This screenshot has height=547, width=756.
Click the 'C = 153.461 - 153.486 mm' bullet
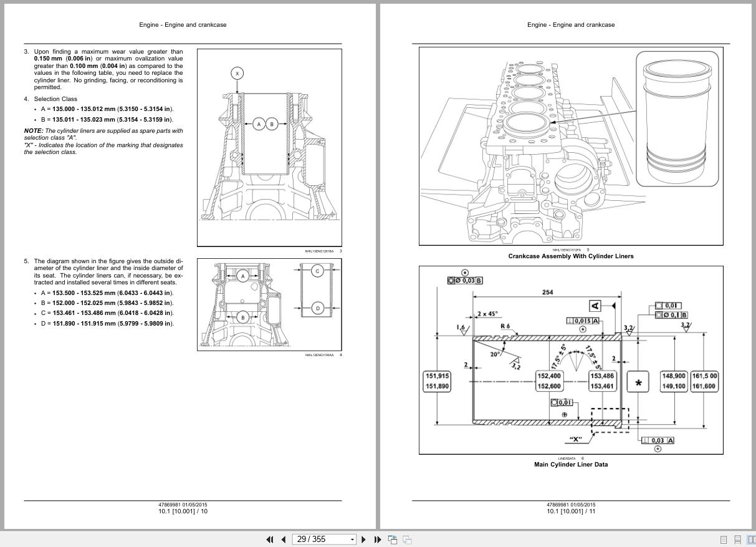pos(107,313)
